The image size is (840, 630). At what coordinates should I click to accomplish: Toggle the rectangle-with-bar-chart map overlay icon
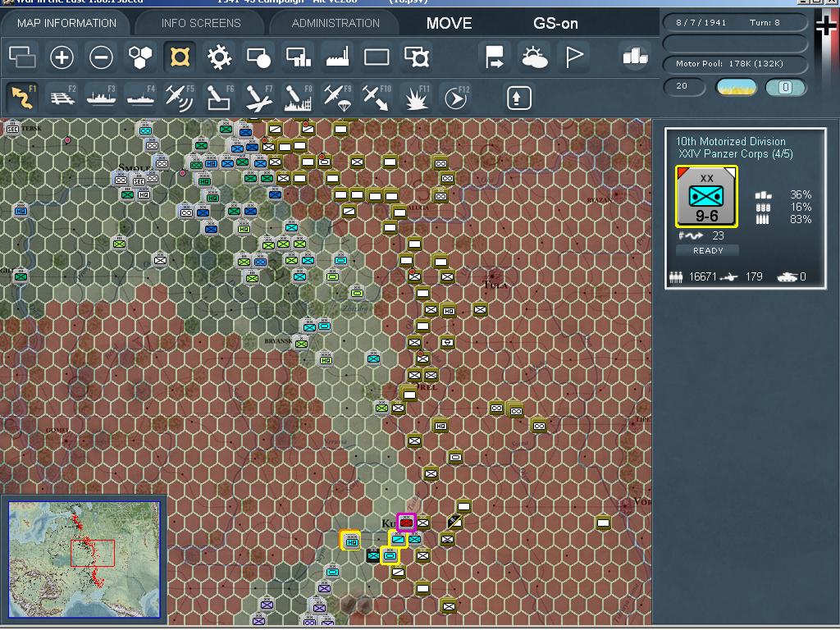[299, 57]
